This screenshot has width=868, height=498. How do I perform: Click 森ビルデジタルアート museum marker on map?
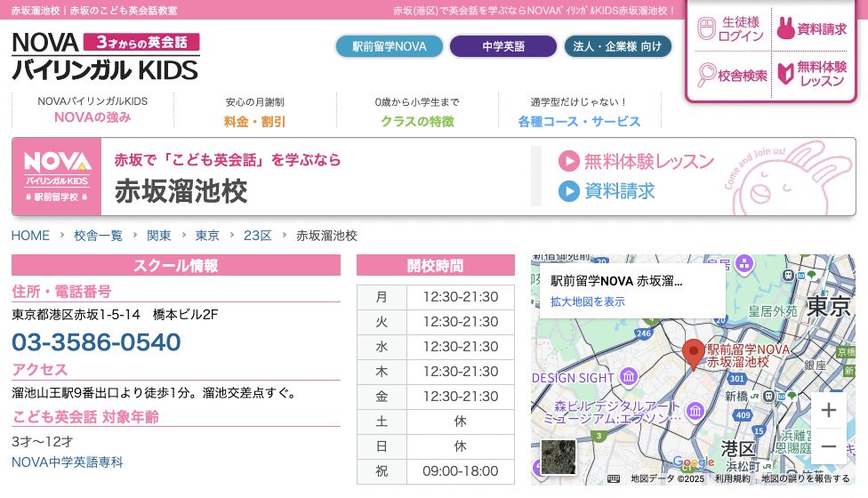(695, 411)
